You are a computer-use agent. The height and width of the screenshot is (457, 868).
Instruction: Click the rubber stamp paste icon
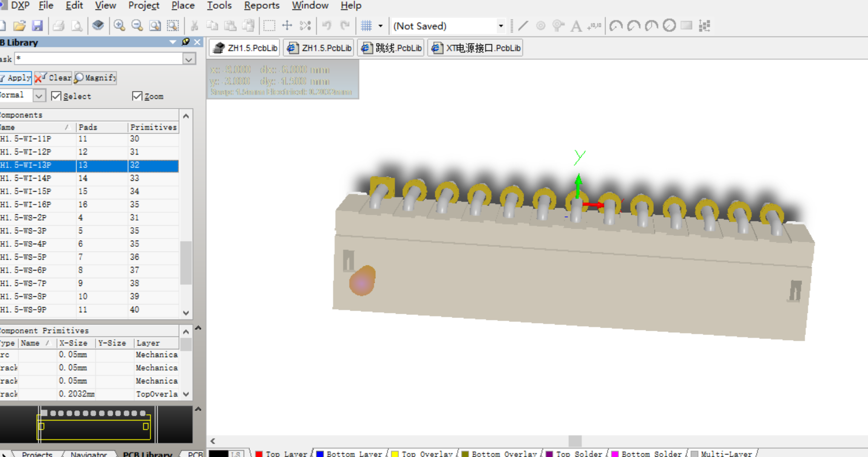(248, 26)
